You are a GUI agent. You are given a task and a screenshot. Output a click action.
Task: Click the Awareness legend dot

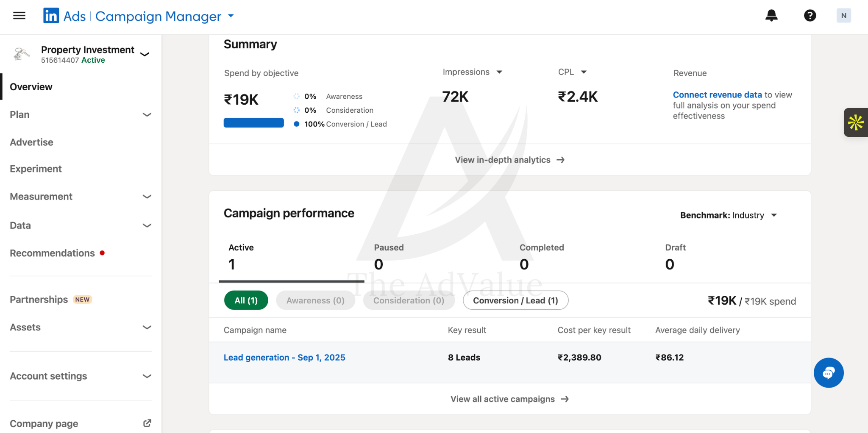[297, 96]
